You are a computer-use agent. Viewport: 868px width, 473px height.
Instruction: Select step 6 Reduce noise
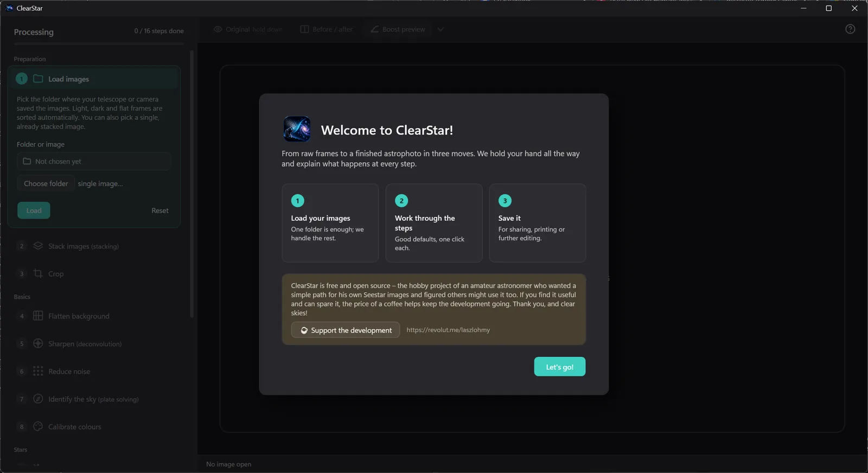94,371
